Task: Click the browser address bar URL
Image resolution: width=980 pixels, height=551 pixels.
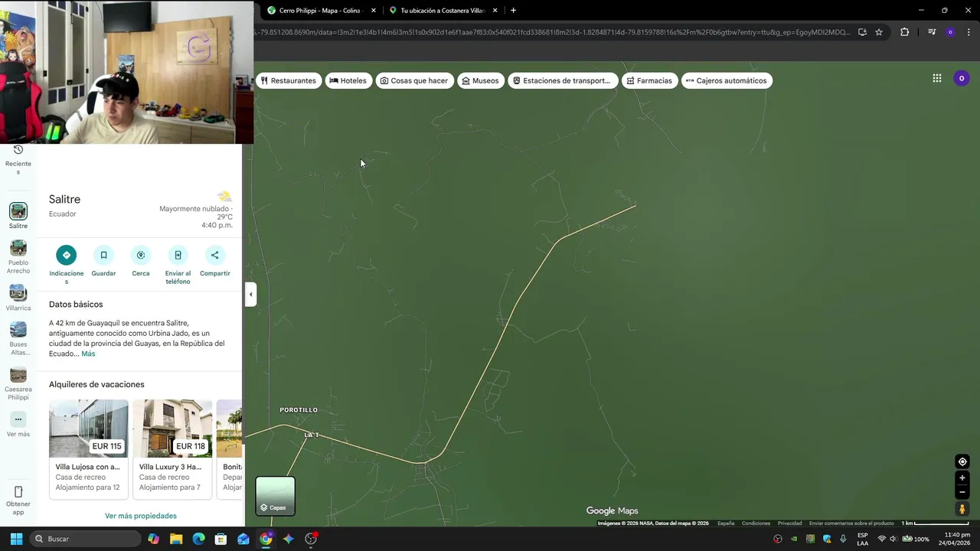Action: point(554,32)
